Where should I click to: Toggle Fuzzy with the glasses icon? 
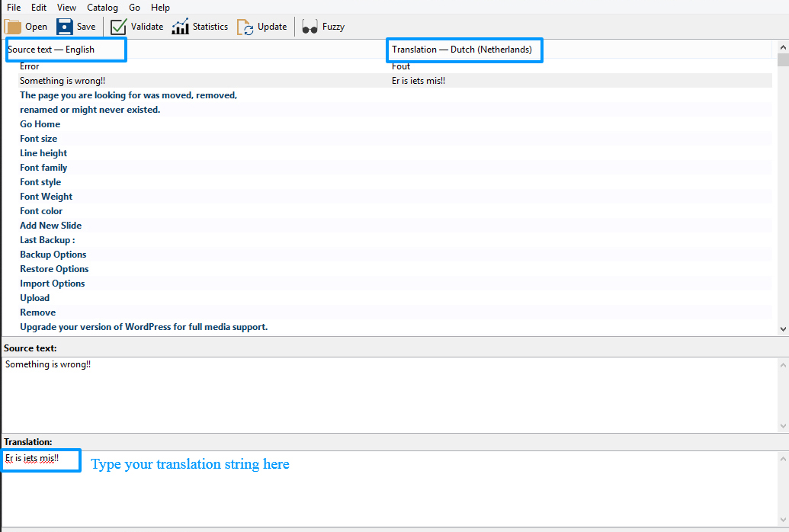point(310,27)
